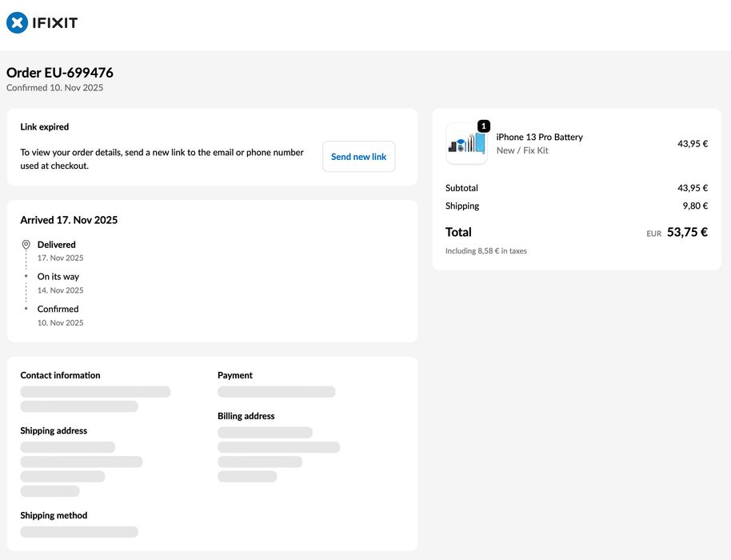
Task: Click the Contact information heading
Action: pos(60,375)
